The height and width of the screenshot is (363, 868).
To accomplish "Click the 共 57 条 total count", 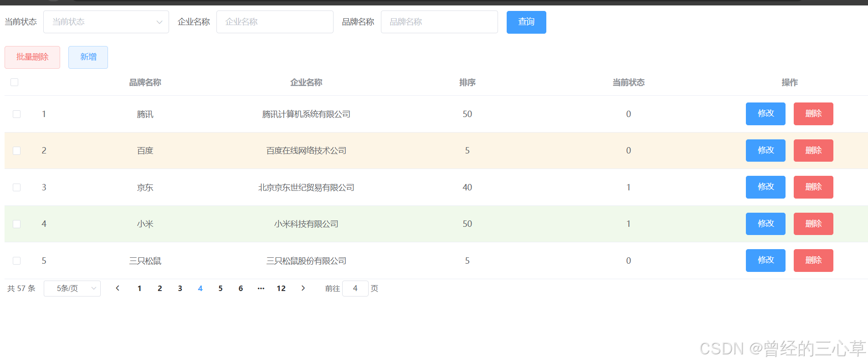I will click(21, 288).
